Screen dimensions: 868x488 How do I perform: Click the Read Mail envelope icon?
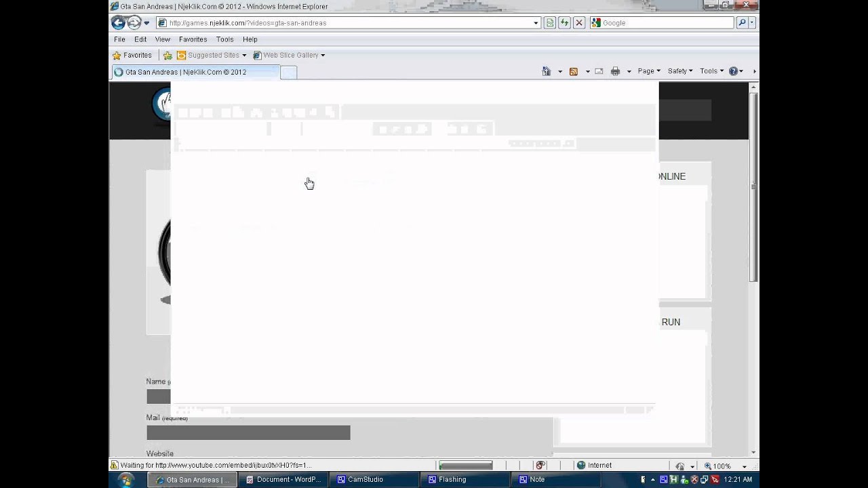pyautogui.click(x=599, y=71)
